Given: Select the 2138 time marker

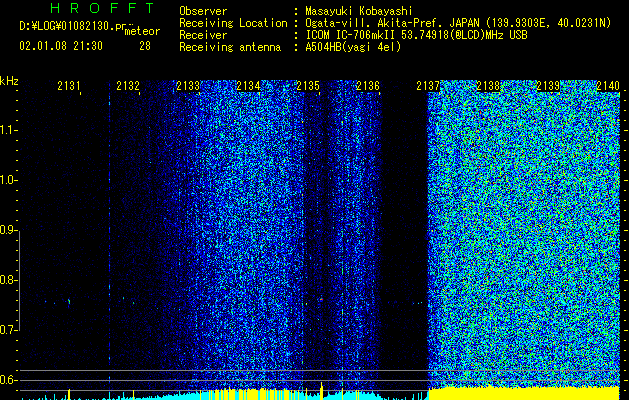Looking at the screenshot, I should [x=488, y=86].
